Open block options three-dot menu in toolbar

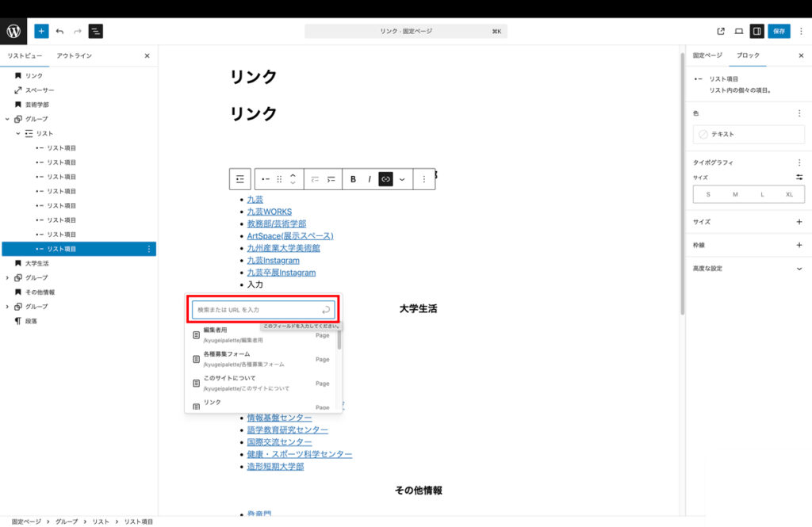(423, 179)
